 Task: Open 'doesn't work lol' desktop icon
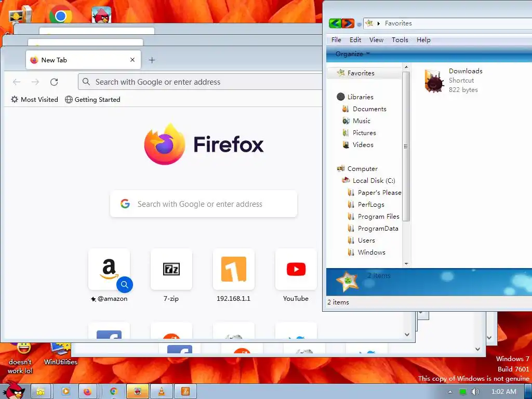[x=20, y=358]
